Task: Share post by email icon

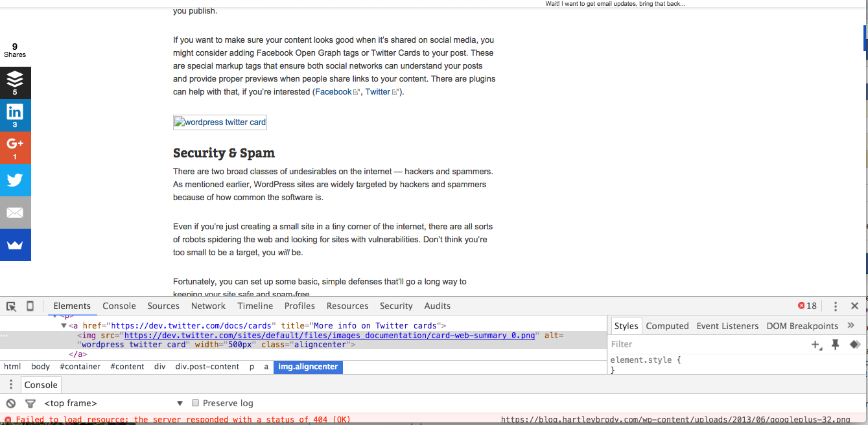Action: point(15,212)
